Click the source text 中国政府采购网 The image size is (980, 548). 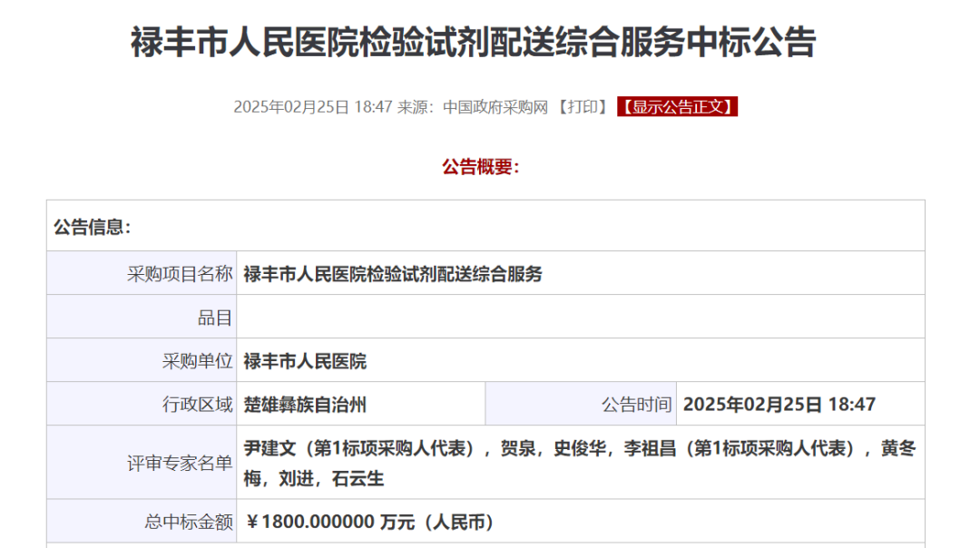495,107
